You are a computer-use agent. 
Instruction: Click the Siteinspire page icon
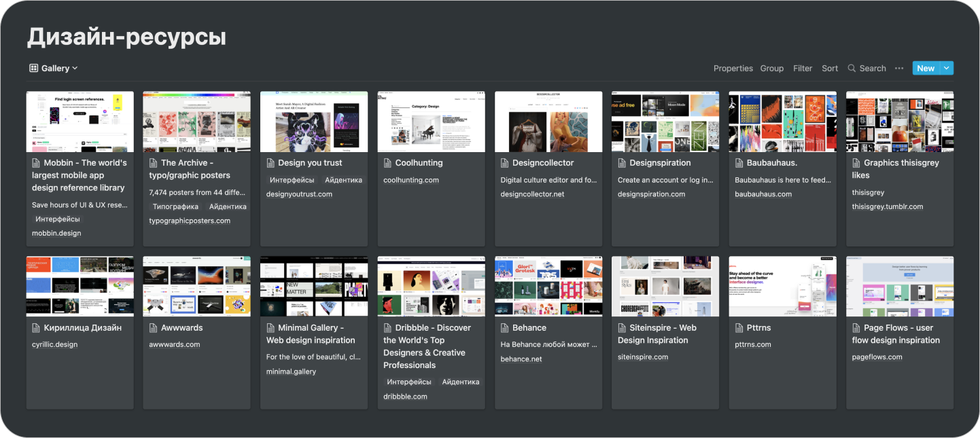click(x=623, y=328)
